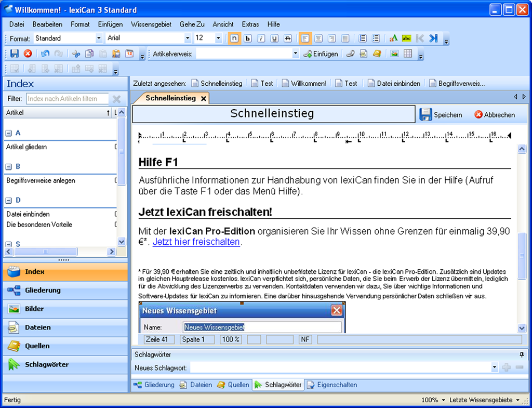The image size is (532, 408).
Task: Switch to bottom Quellen tab
Action: click(233, 385)
